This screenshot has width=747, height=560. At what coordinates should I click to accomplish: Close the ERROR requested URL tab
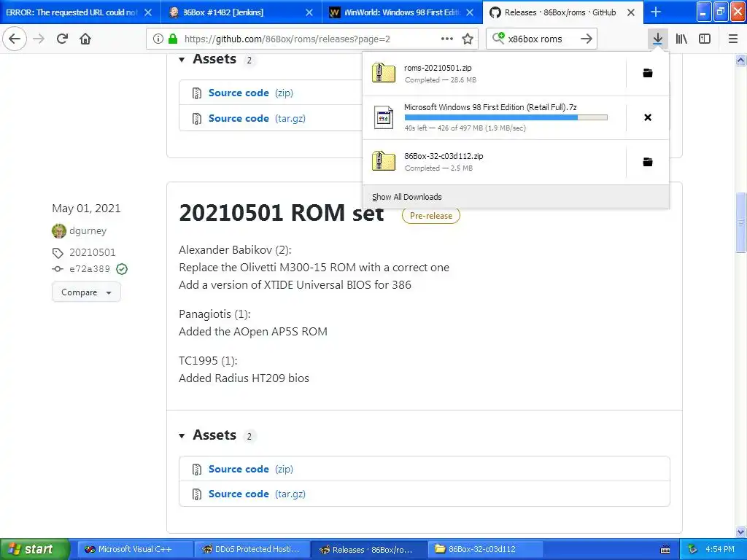pos(148,12)
